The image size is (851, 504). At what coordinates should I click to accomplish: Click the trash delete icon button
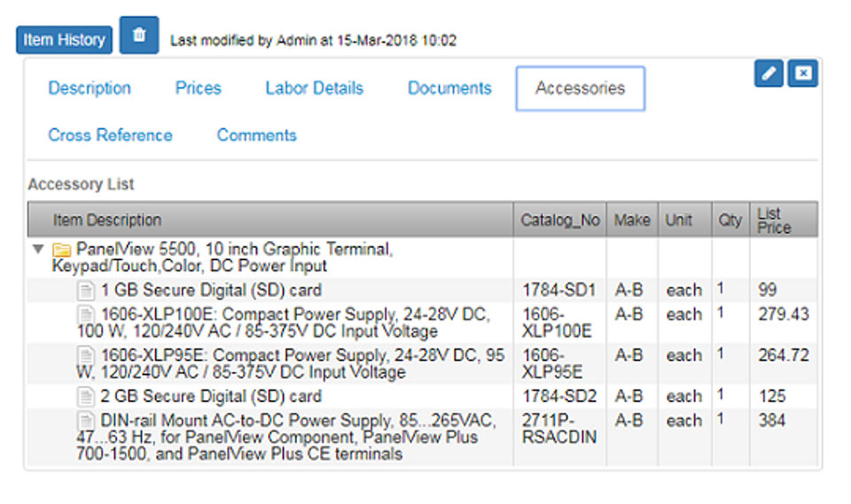pyautogui.click(x=138, y=36)
